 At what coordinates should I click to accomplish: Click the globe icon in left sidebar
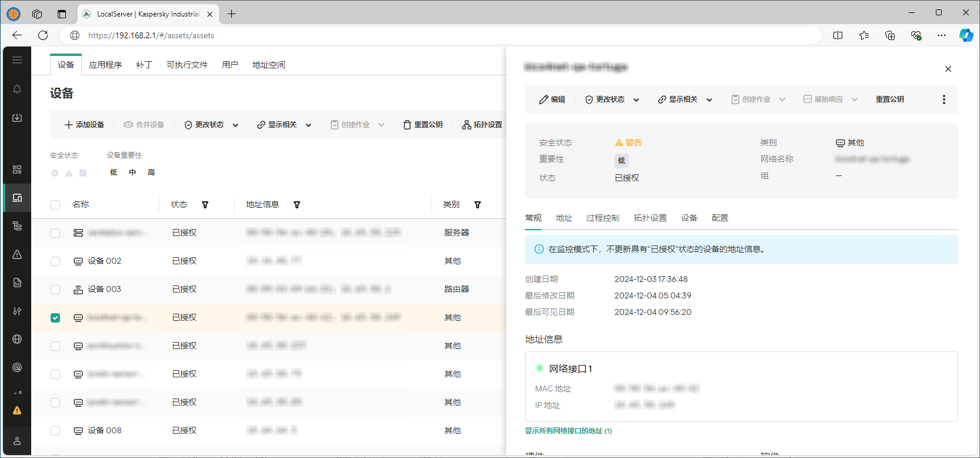click(17, 339)
